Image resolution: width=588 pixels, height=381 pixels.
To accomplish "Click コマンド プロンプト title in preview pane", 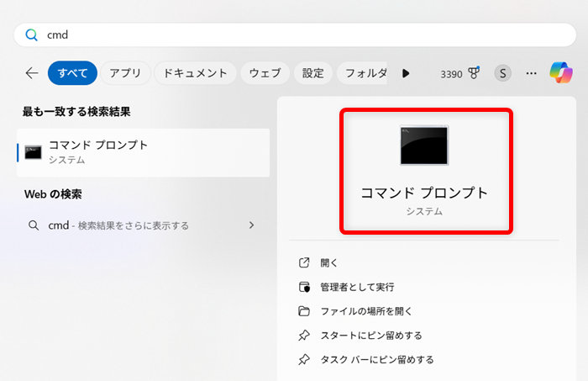I will pyautogui.click(x=424, y=193).
